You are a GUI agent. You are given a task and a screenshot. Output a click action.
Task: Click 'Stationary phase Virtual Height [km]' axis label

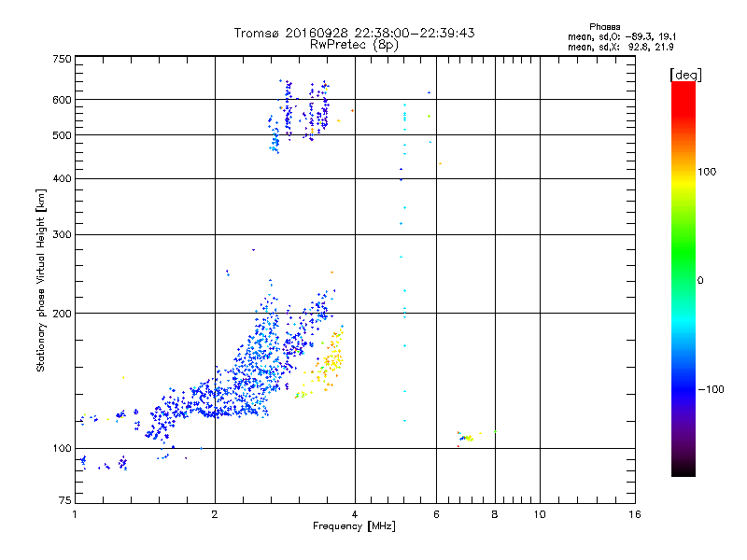tap(41, 280)
